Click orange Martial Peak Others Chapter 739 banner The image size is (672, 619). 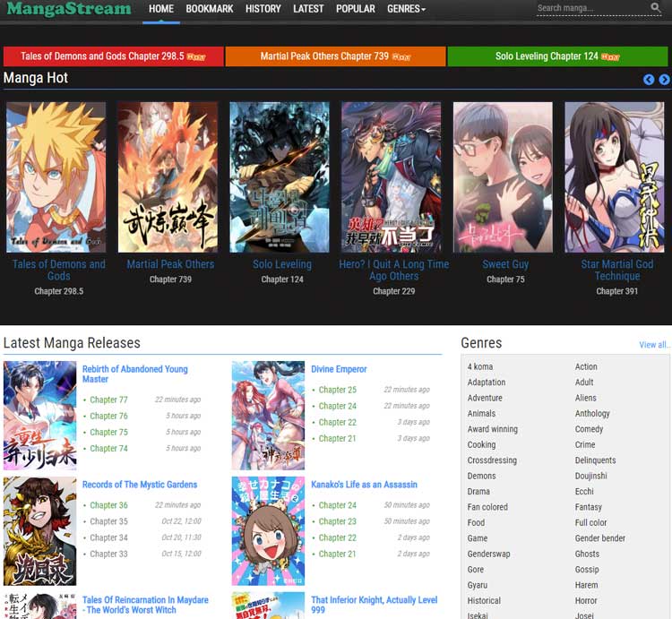coord(336,56)
